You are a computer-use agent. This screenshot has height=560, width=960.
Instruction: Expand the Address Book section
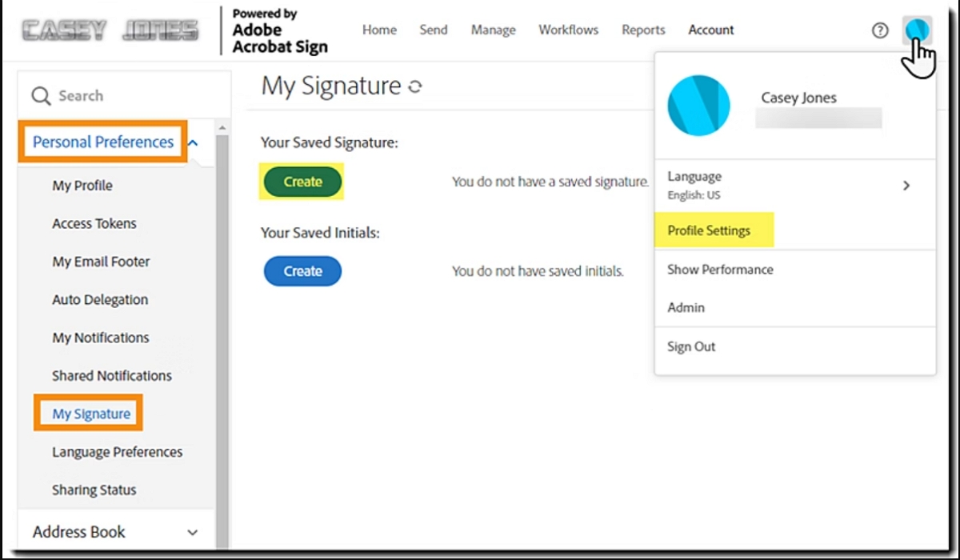point(192,532)
